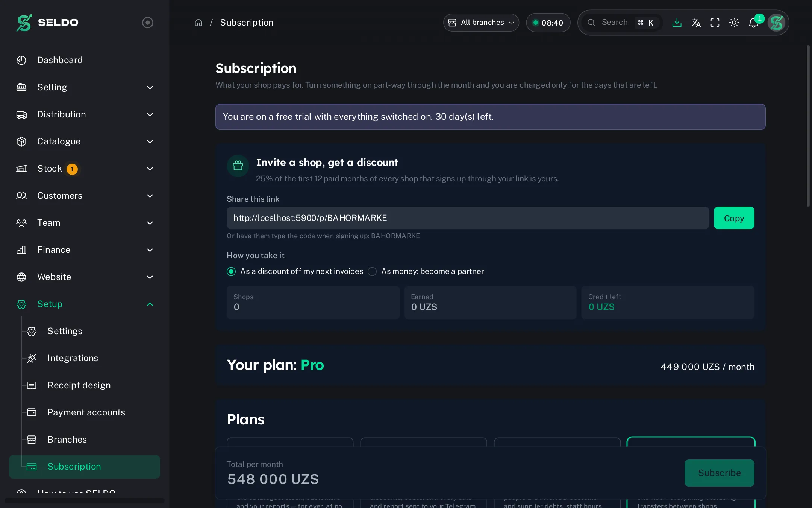The height and width of the screenshot is (508, 812).
Task: Expand the Distribution menu chevron
Action: (150, 114)
